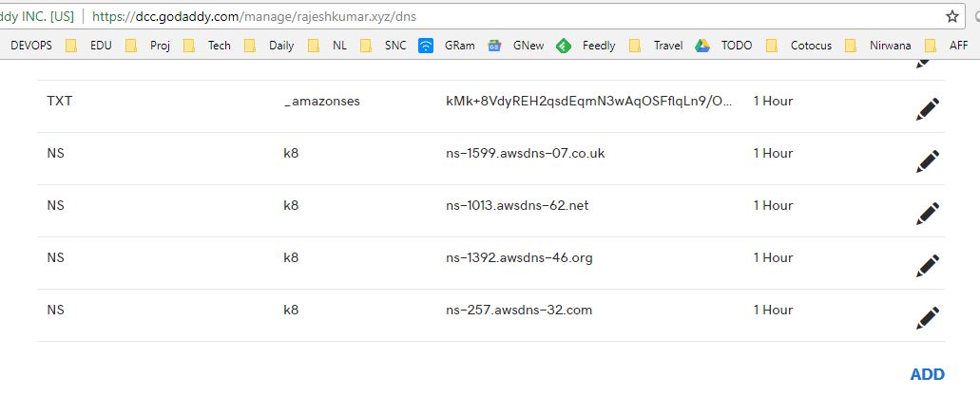
Task: Edit the ns-257.awsdns-32.com NS record
Action: click(927, 317)
